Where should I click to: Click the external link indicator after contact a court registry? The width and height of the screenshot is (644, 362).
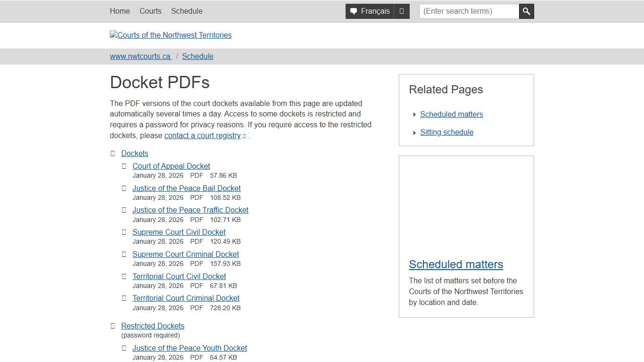click(x=244, y=136)
